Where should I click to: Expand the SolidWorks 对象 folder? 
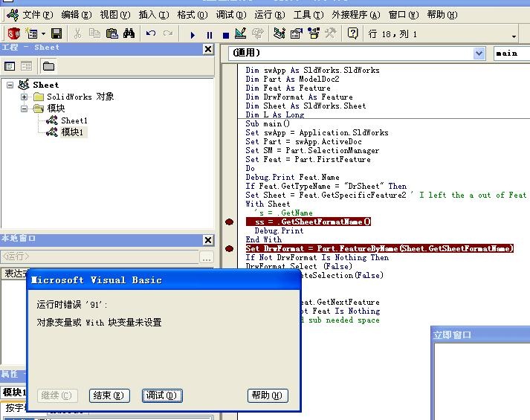tap(24, 97)
